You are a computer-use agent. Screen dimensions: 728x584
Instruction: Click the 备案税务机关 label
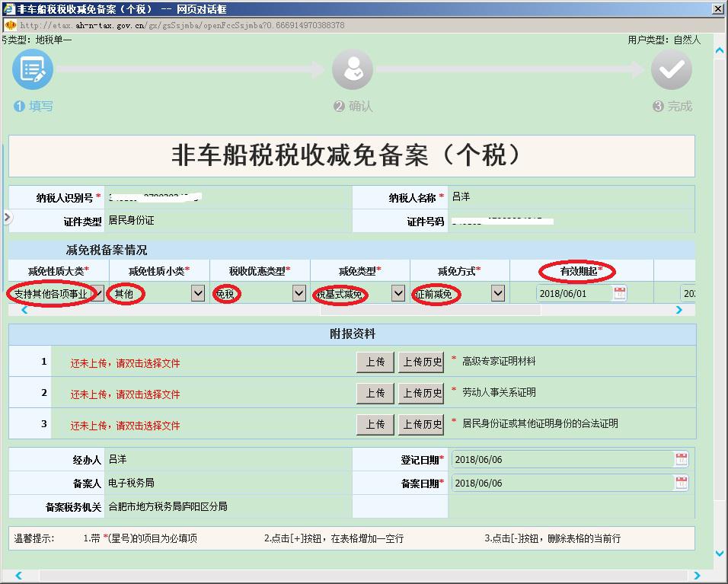click(73, 507)
